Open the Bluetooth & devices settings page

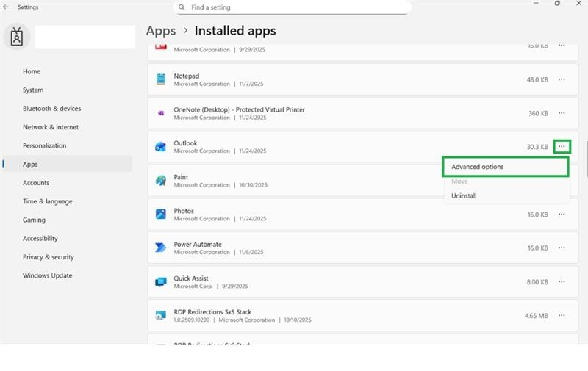(x=51, y=109)
